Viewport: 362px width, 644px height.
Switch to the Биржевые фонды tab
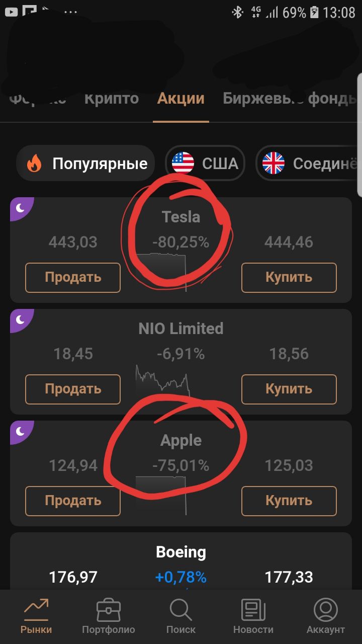290,98
